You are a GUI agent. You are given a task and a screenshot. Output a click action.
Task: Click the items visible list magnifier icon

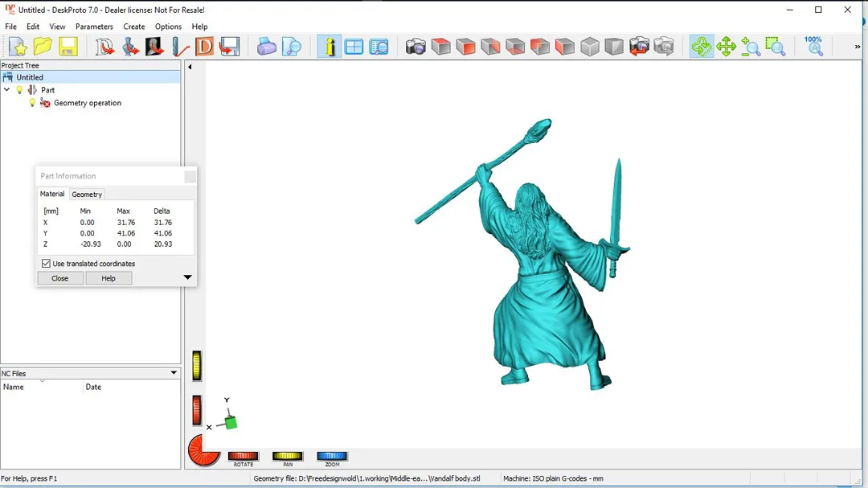click(379, 47)
